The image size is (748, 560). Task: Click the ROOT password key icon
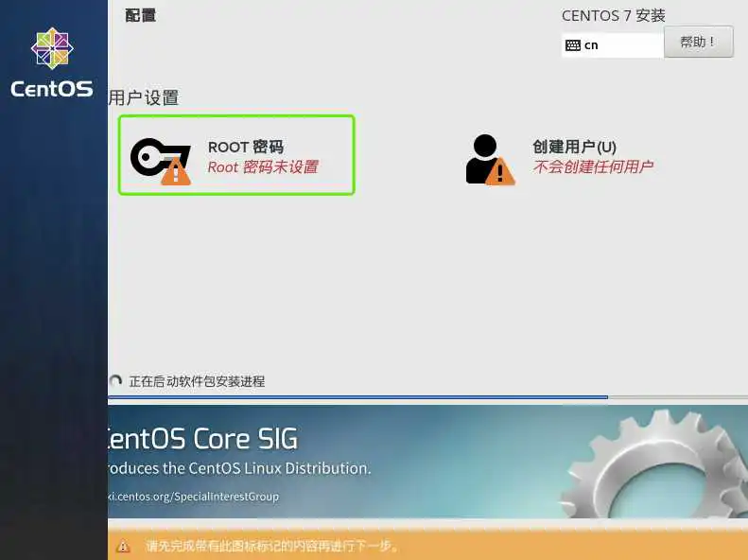[160, 158]
